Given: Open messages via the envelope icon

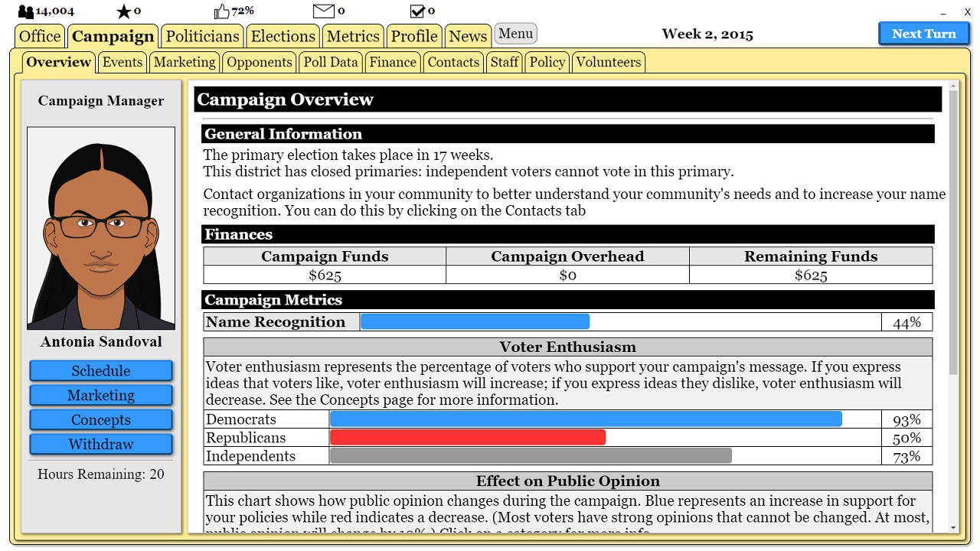Looking at the screenshot, I should tap(325, 11).
